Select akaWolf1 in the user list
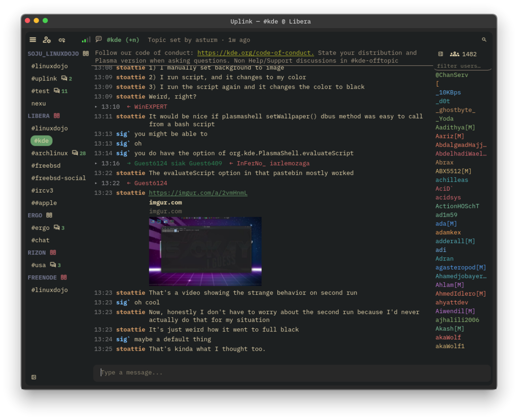 click(x=450, y=346)
